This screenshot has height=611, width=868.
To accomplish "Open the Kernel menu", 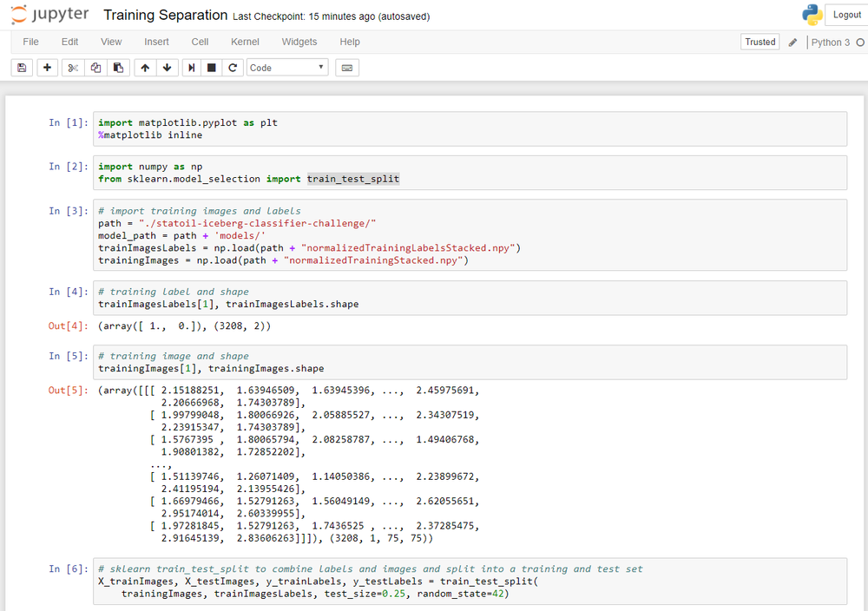I will point(246,42).
